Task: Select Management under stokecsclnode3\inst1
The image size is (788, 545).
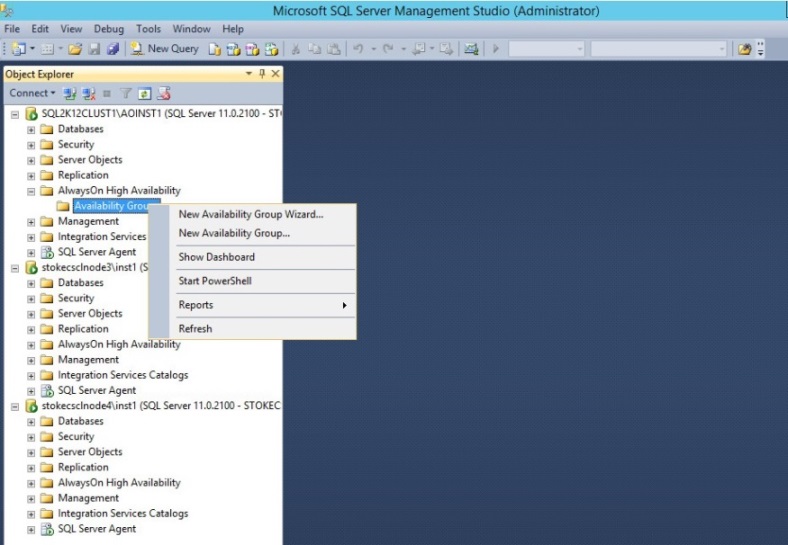Action: 88,360
